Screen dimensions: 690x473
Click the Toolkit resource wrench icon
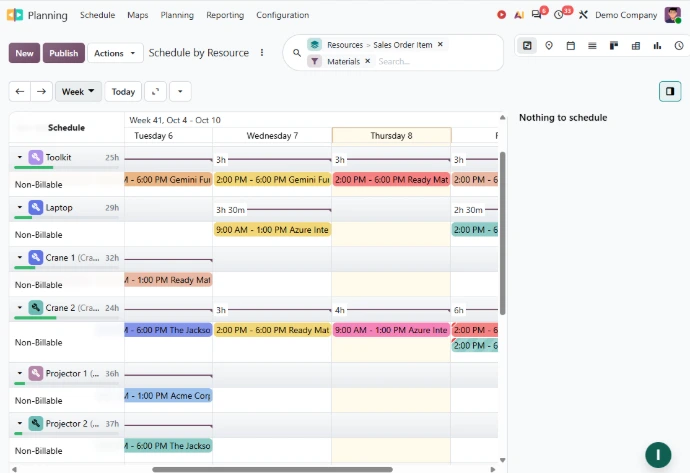pos(36,157)
